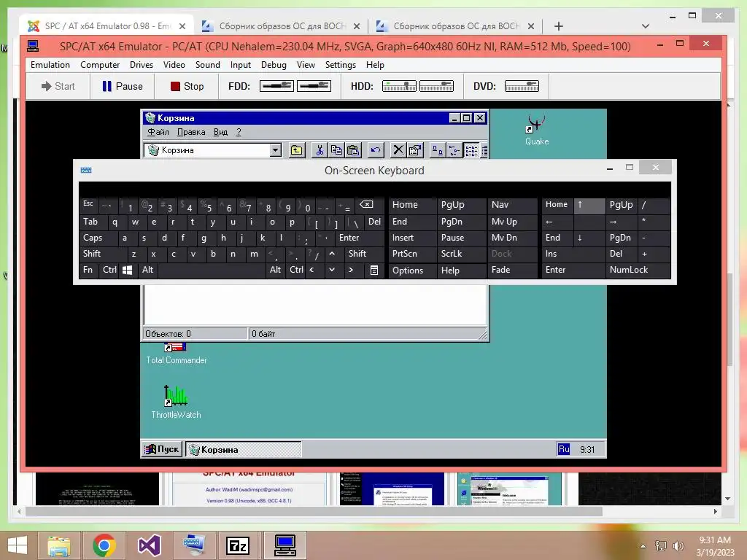
Task: Switch to Small Icons view in Корзина toolbar
Action: click(454, 150)
